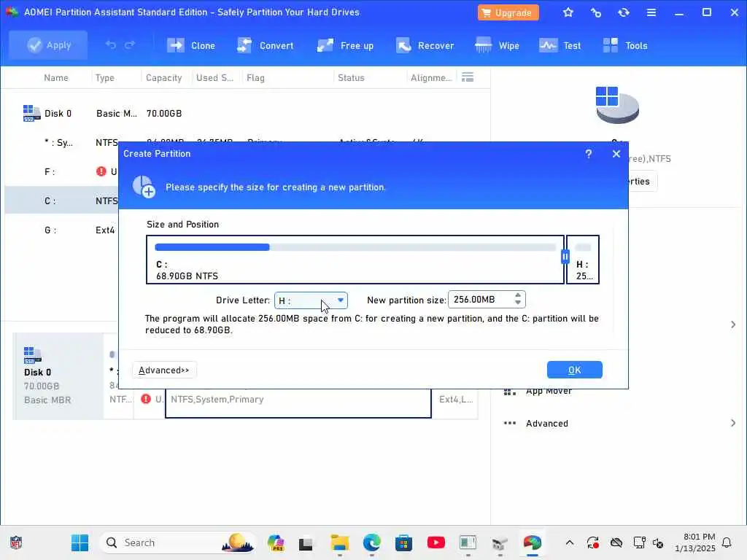The width and height of the screenshot is (747, 560).
Task: Expand the Advanced section in right panel
Action: pos(619,424)
